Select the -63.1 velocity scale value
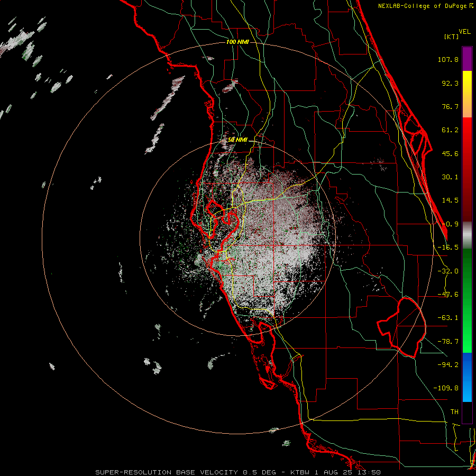The height and width of the screenshot is (476, 476). [x=448, y=318]
